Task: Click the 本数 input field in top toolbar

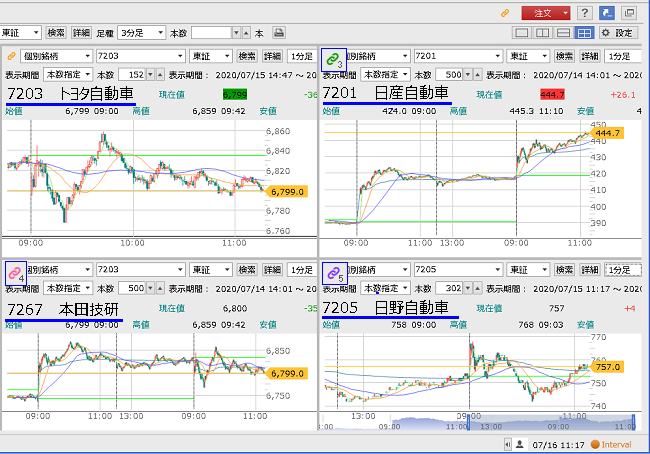Action: click(x=211, y=33)
